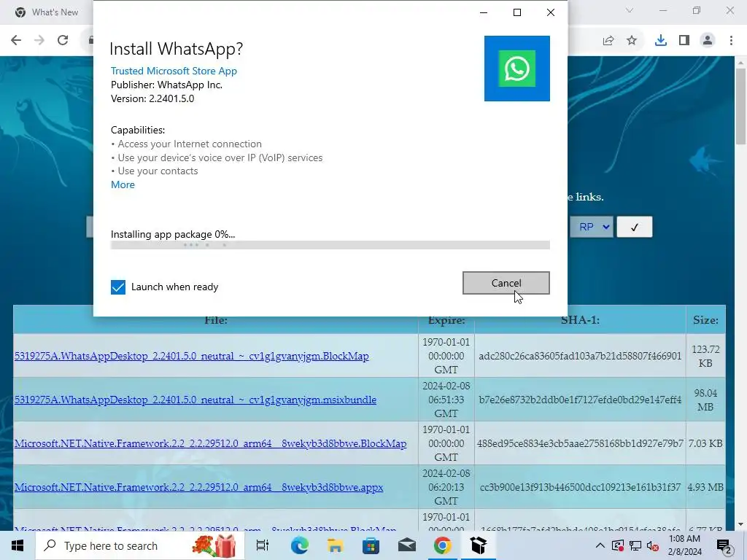Image resolution: width=747 pixels, height=560 pixels.
Task: Click the checkmark submit button
Action: 634,227
